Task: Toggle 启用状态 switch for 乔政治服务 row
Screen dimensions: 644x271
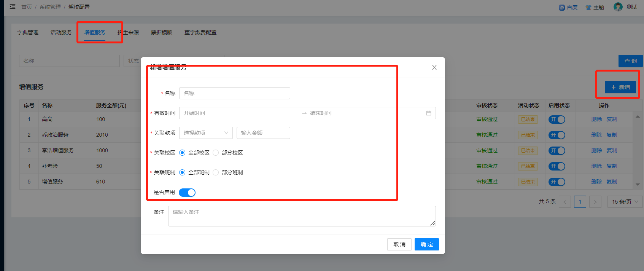Action: [x=557, y=135]
